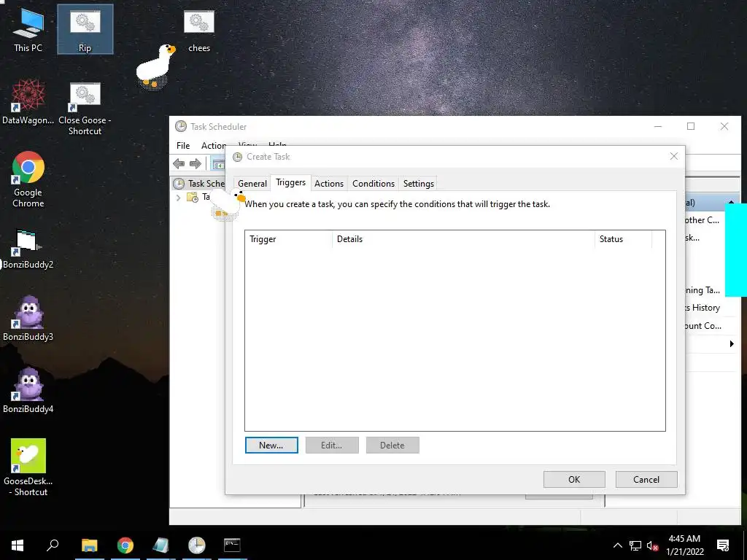The height and width of the screenshot is (560, 747).
Task: Click the History action in Actions pane
Action: click(x=703, y=308)
